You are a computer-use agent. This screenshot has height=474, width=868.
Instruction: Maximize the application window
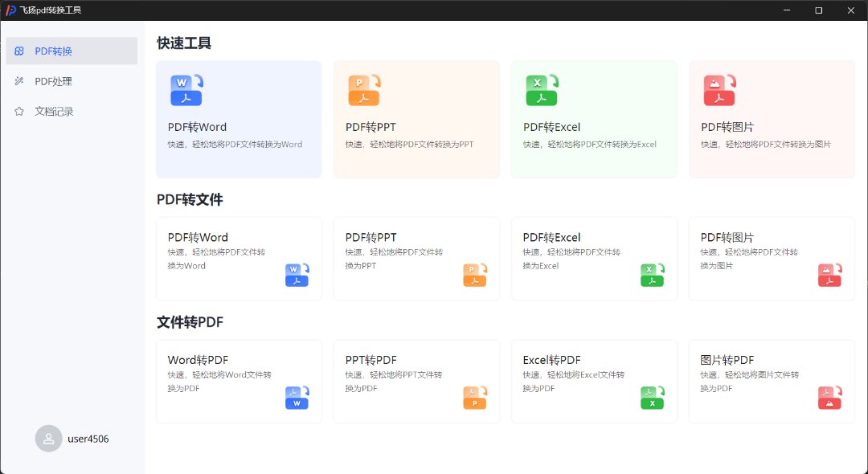coord(818,10)
